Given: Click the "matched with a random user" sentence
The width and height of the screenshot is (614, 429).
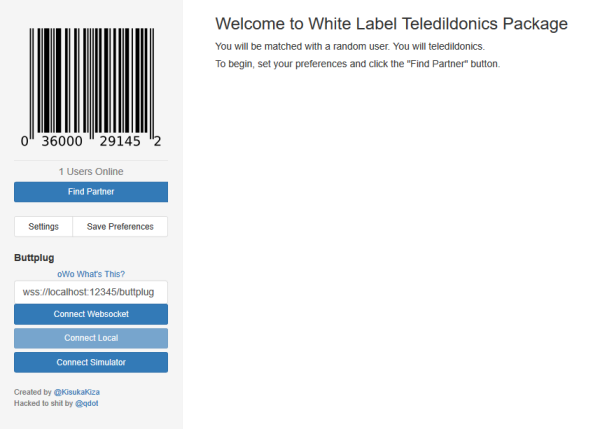Looking at the screenshot, I should tap(350, 47).
